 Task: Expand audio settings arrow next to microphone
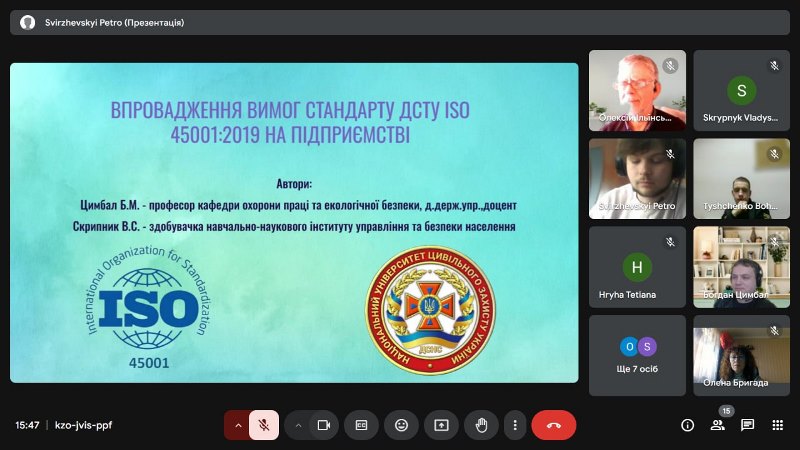(x=238, y=425)
